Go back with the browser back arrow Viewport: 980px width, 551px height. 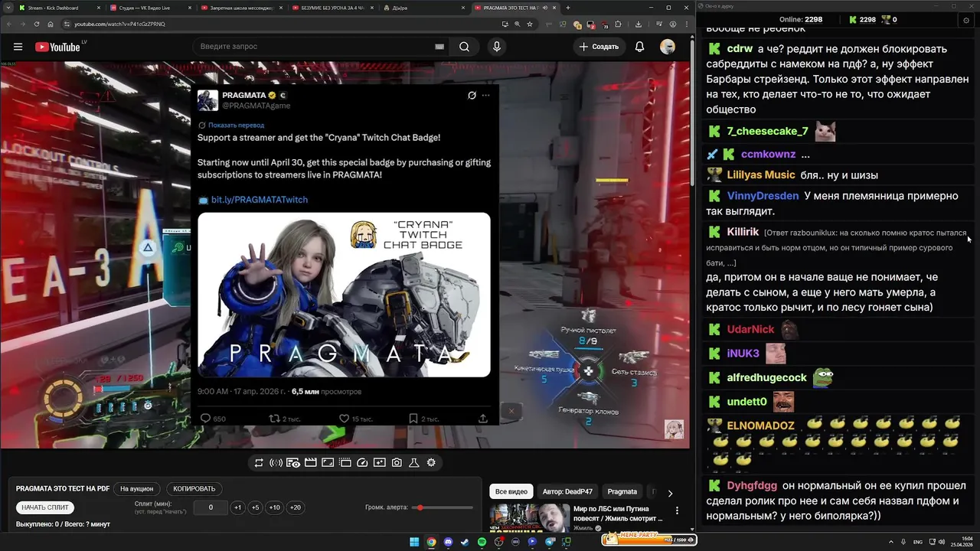coord(10,24)
